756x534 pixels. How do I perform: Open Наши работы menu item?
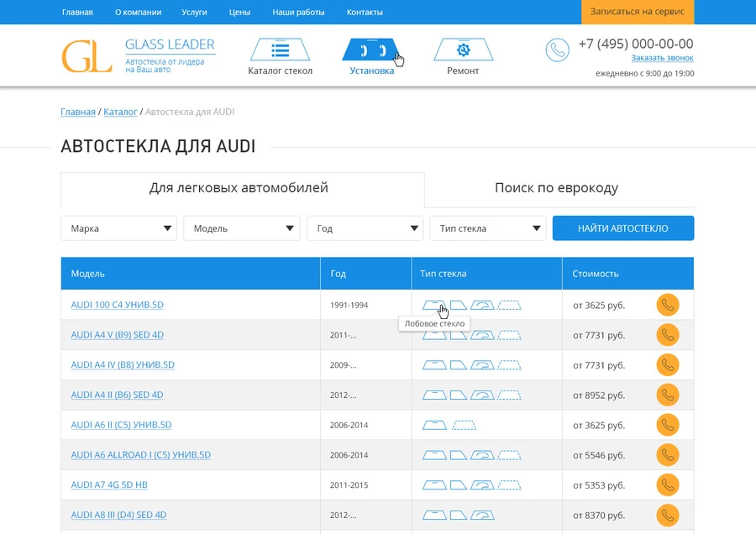pyautogui.click(x=298, y=12)
